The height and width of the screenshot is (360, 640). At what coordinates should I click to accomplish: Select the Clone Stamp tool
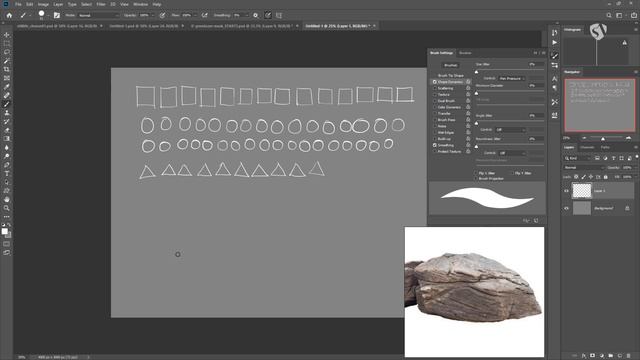(x=7, y=113)
